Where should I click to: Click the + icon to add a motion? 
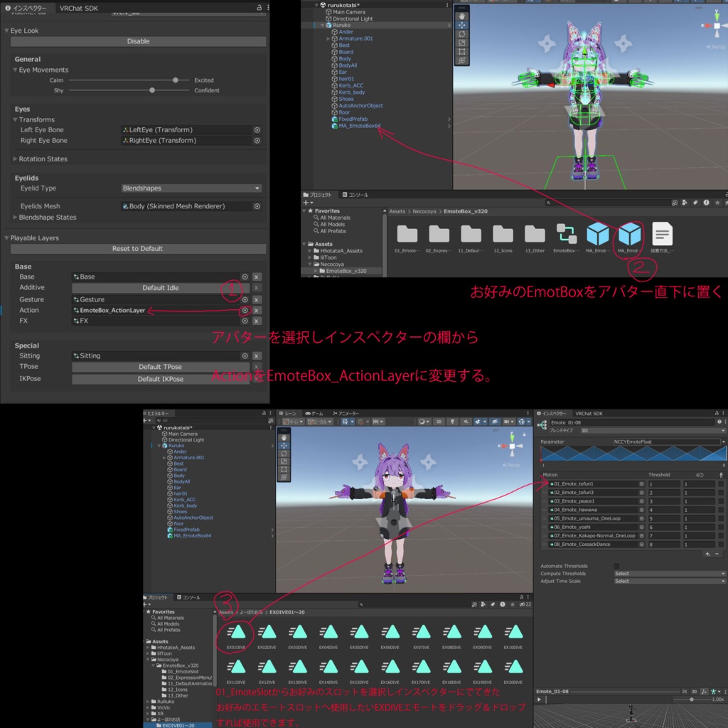point(707,555)
